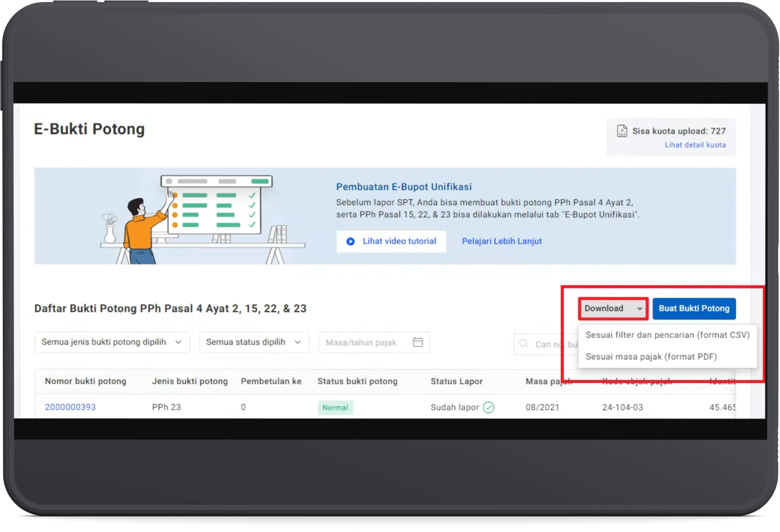Viewport: 780px width, 532px height.
Task: Click the play icon on video tutorial
Action: 350,241
